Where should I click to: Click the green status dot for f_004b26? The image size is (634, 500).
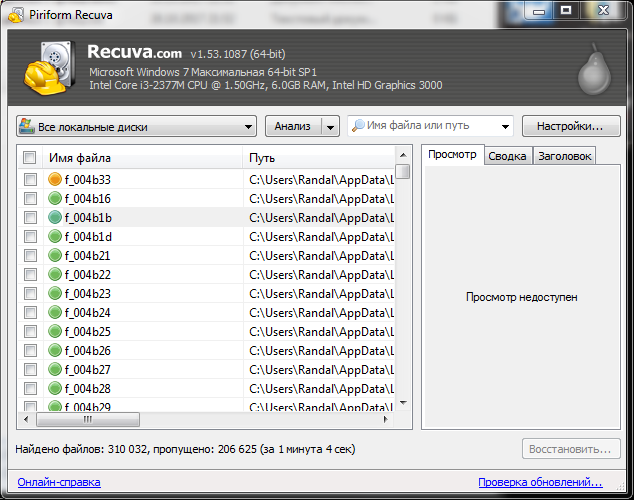[x=55, y=350]
